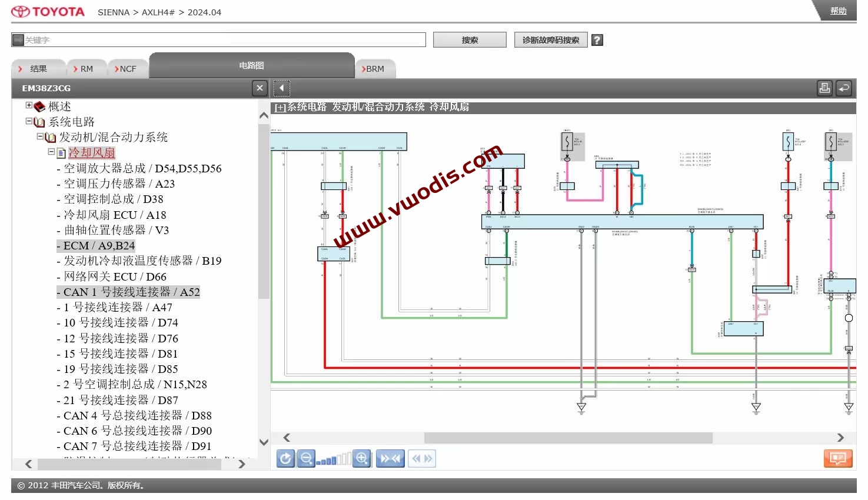This screenshot has width=868, height=500.
Task: Collapse the 系统电路 tree node
Action: [28, 122]
